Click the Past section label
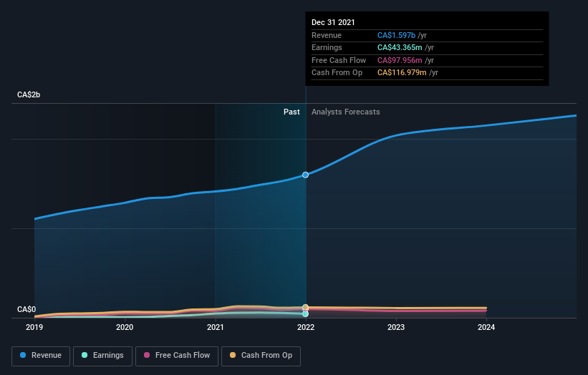The height and width of the screenshot is (375, 588). (x=291, y=112)
